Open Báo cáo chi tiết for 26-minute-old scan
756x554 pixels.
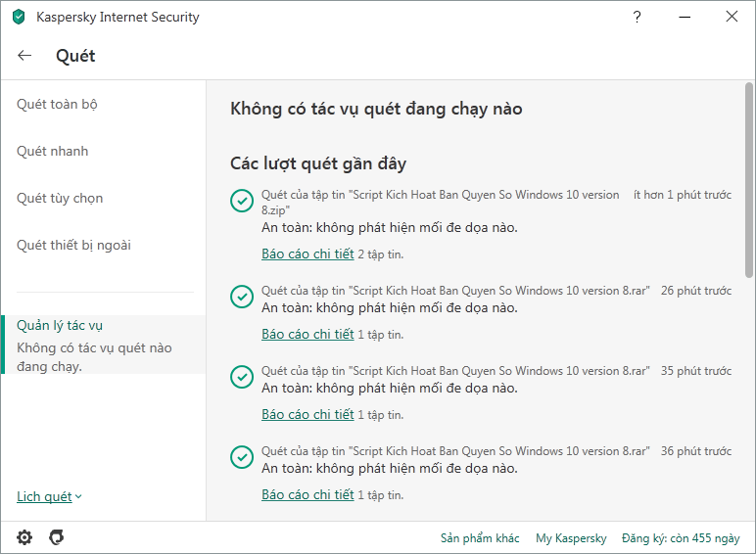(307, 334)
